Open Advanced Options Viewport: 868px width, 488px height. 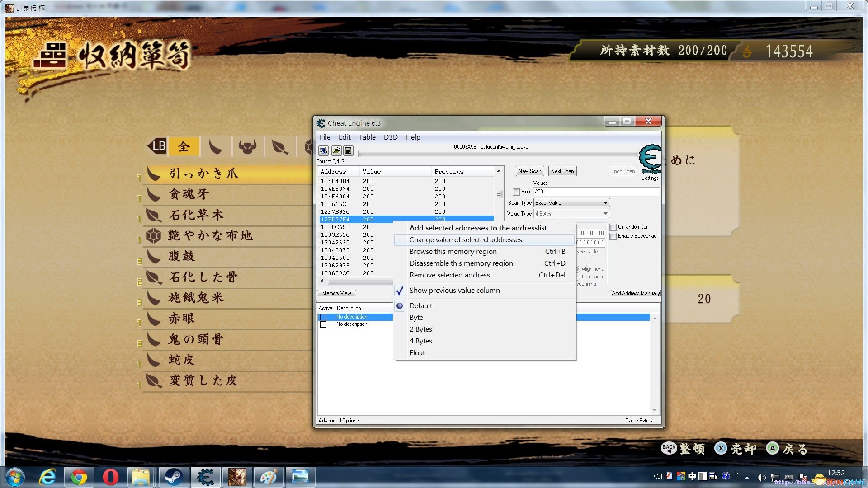[x=339, y=421]
